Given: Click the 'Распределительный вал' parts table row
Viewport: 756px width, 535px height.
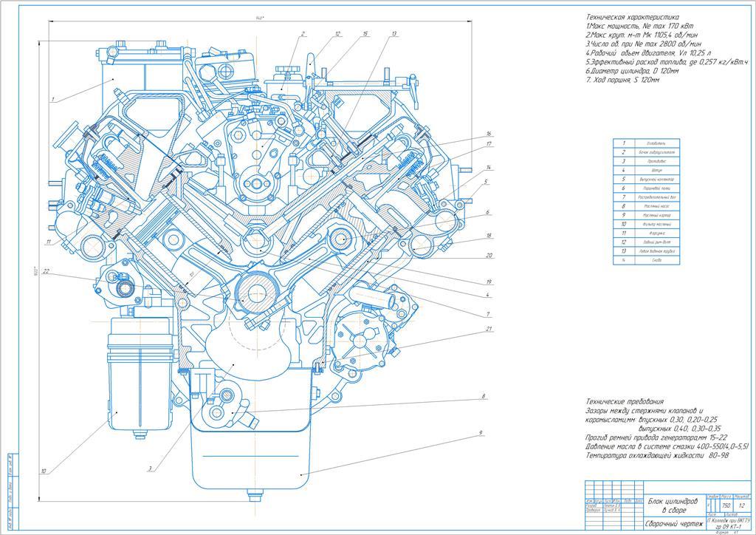Looking at the screenshot, I should click(646, 197).
